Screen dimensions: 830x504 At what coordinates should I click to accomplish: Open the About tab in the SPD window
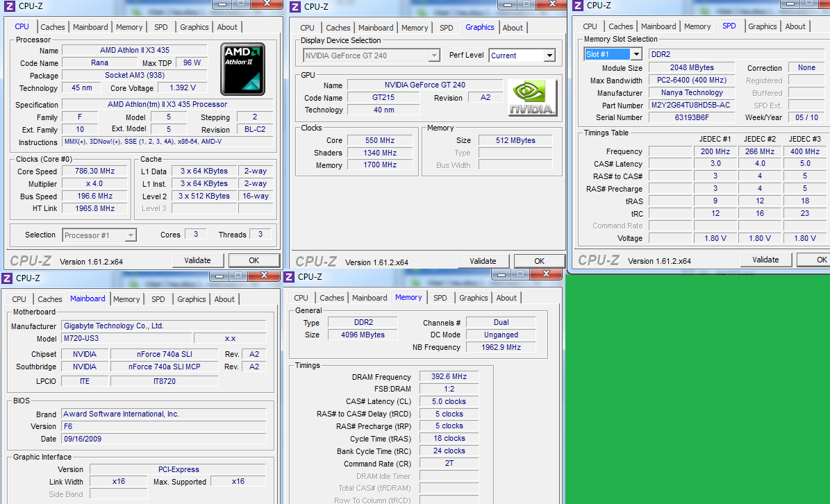(795, 26)
